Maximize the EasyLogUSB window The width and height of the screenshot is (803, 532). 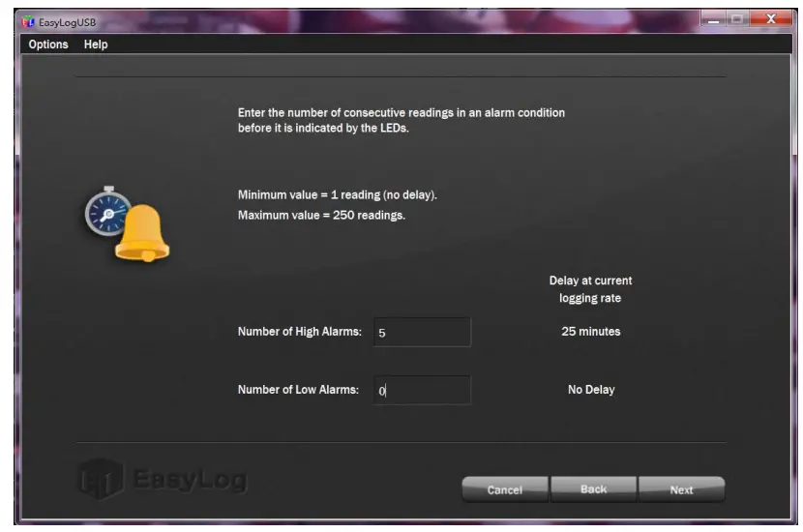737,19
